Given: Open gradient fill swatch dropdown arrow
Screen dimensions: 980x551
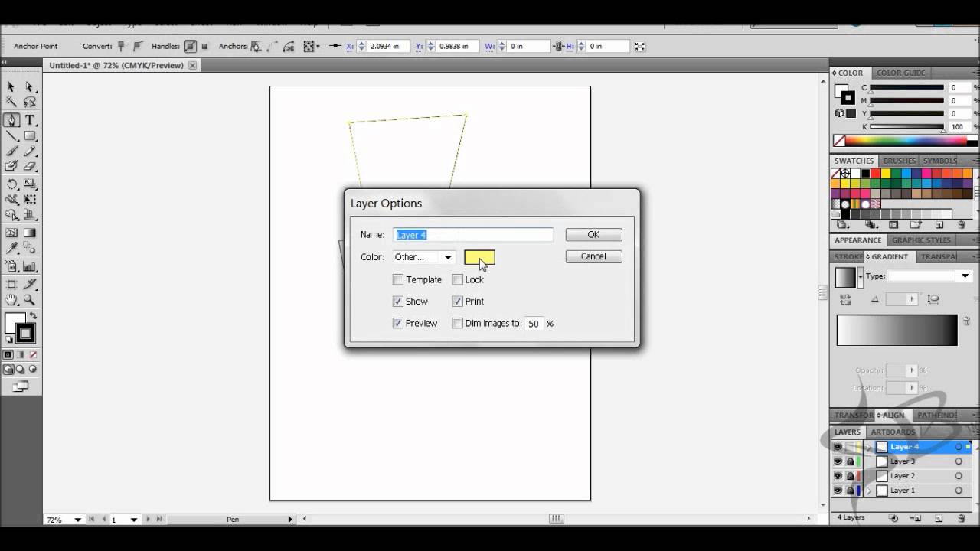Looking at the screenshot, I should click(861, 276).
